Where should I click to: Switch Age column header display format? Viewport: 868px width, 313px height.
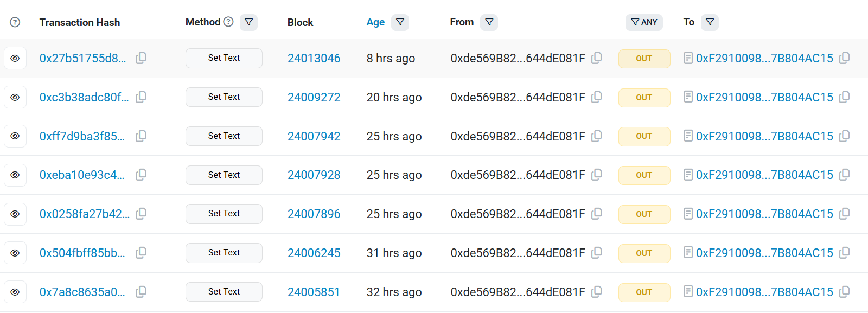pyautogui.click(x=375, y=22)
